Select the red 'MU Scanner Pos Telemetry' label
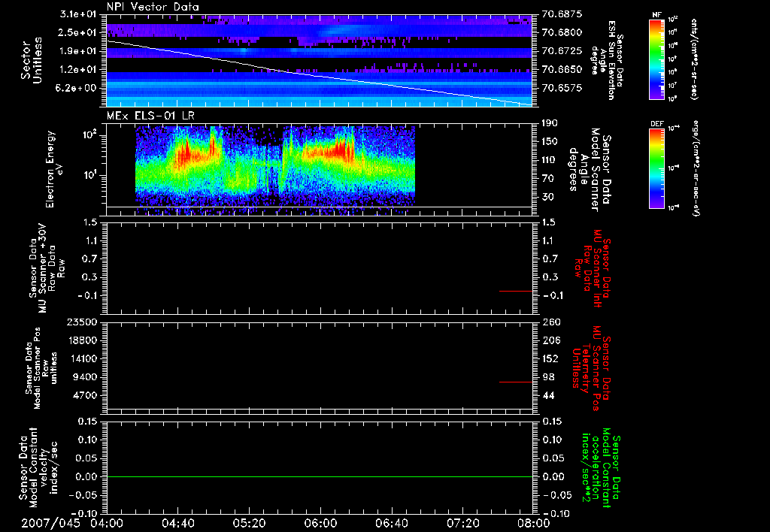 [x=591, y=368]
